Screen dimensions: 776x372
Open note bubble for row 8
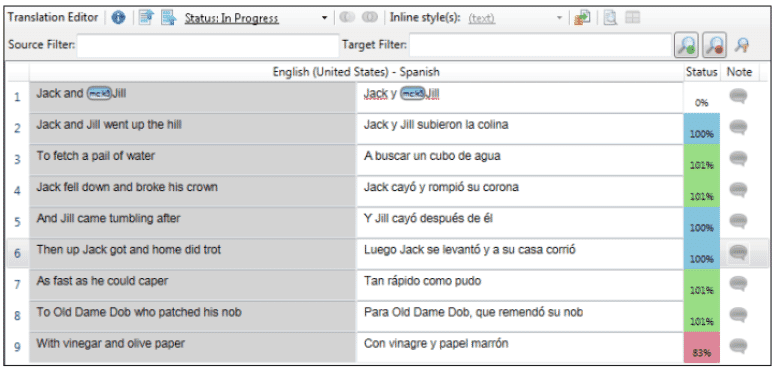coord(738,315)
